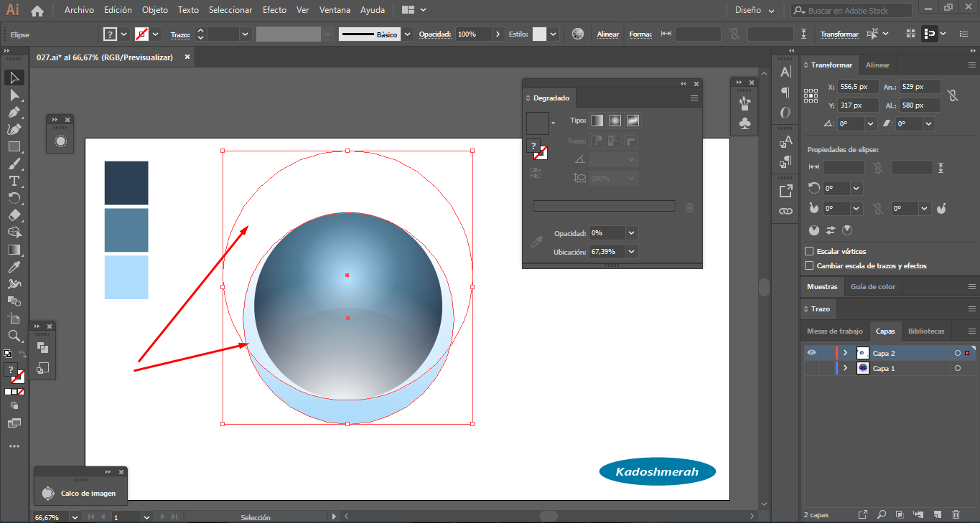This screenshot has height=523, width=980.
Task: Click the gradient slider bar
Action: [604, 206]
